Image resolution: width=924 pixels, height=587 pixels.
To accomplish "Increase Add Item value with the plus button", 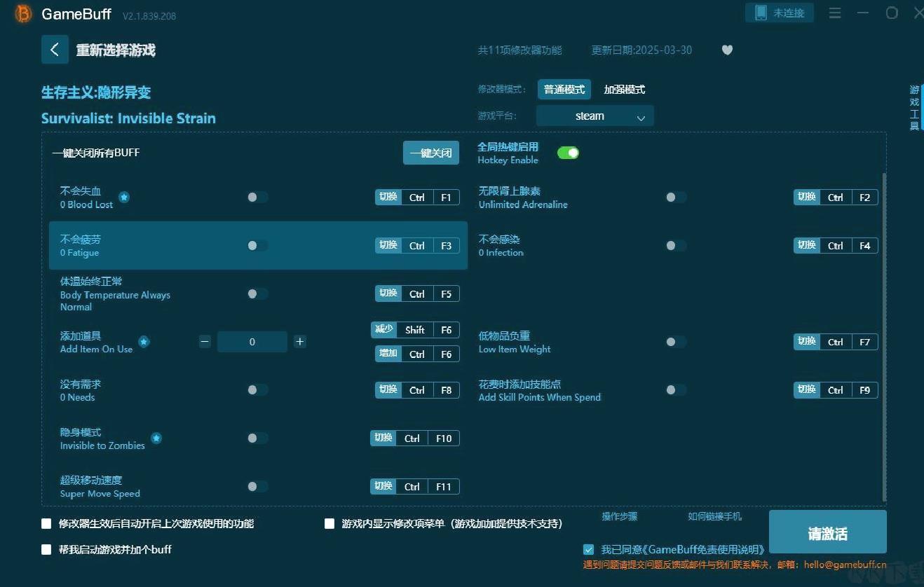I will pos(300,342).
